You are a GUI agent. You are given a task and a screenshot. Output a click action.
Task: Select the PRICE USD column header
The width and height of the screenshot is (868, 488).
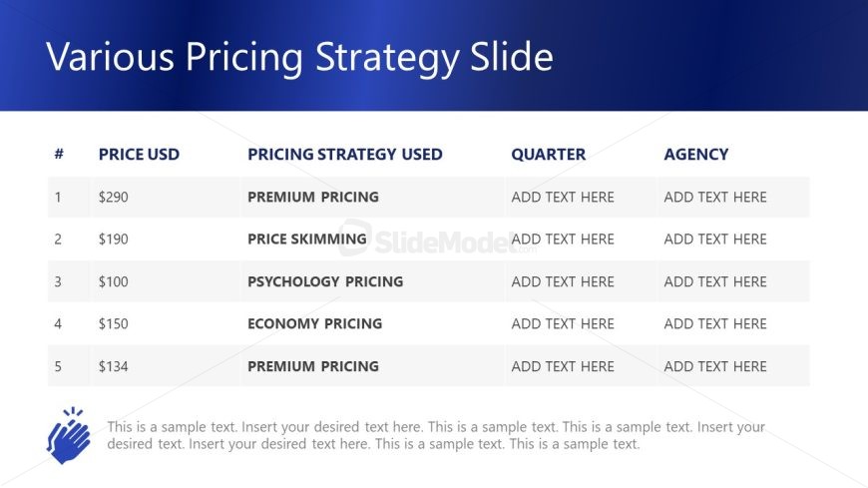point(139,154)
